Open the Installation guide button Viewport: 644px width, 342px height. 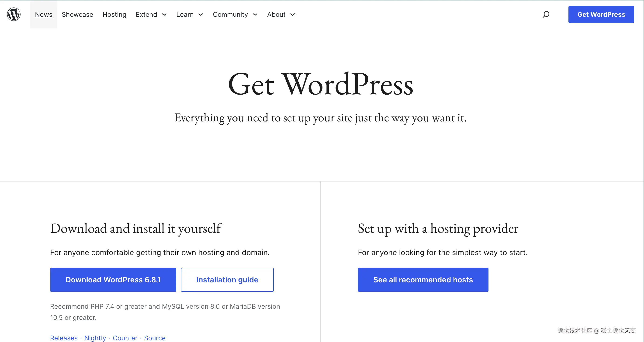[227, 280]
